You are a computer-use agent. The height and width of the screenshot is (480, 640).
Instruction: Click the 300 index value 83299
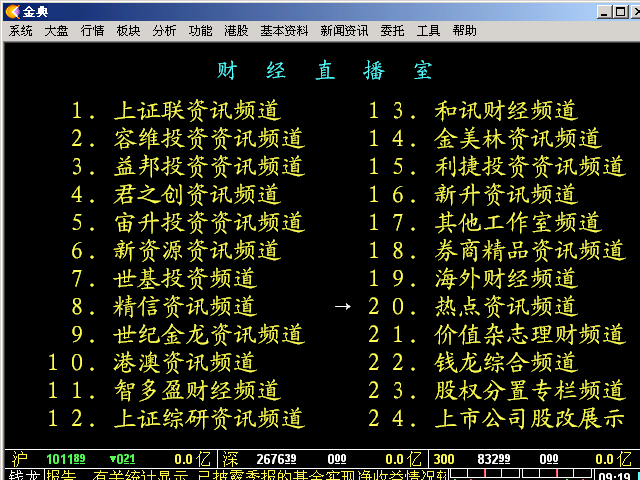pyautogui.click(x=493, y=459)
